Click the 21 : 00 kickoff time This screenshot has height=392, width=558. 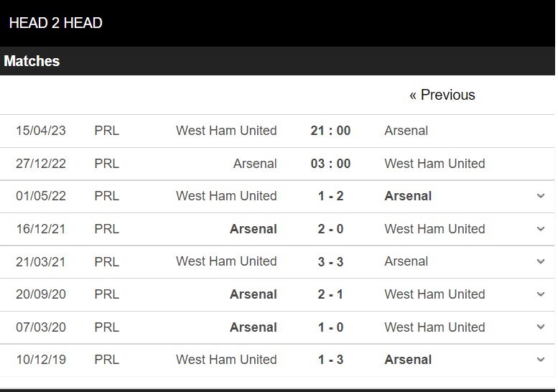pyautogui.click(x=330, y=131)
